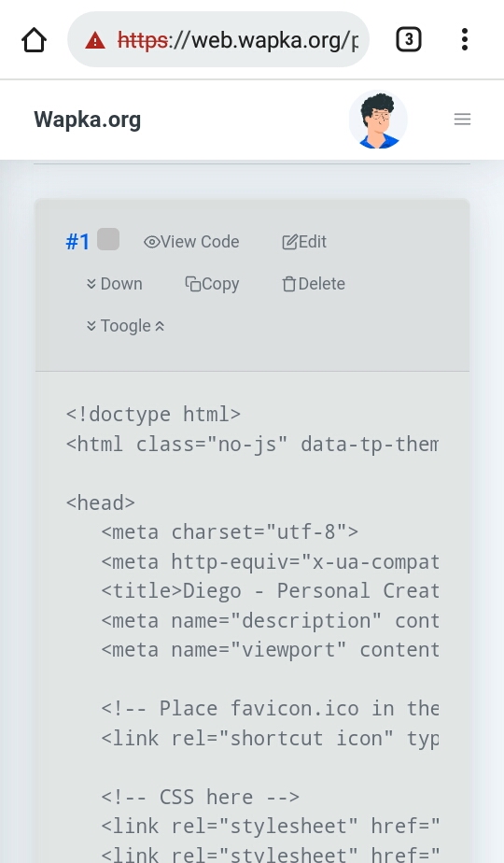Click the Copy icon button

[213, 284]
